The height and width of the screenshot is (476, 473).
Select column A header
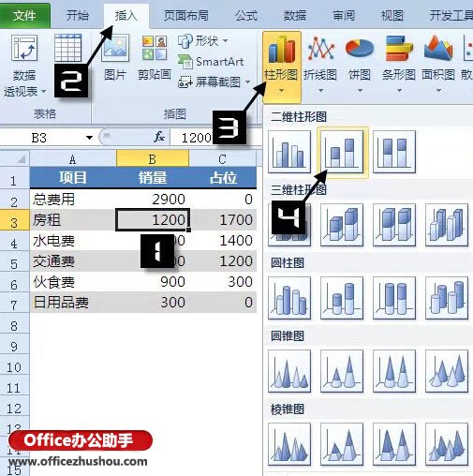click(73, 158)
